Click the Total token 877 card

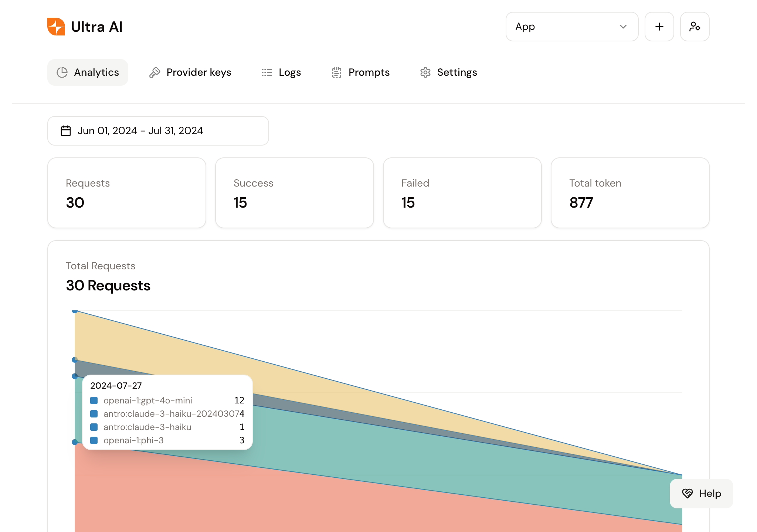[630, 193]
